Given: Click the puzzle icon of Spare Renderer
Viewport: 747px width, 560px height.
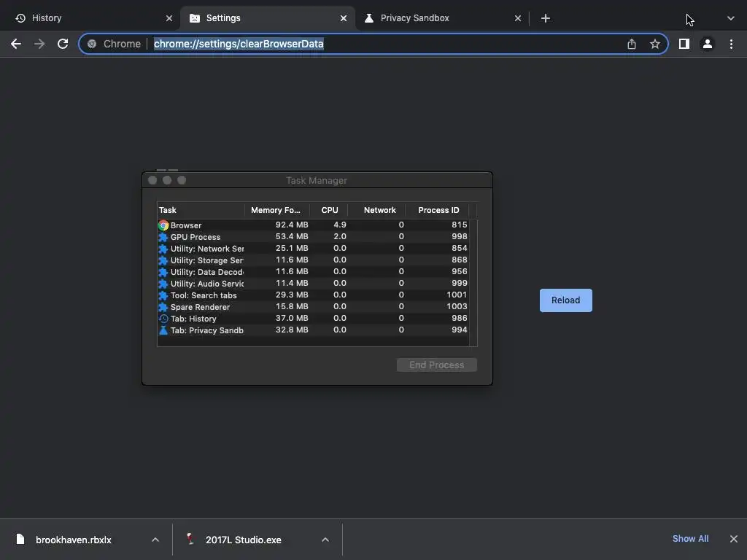Looking at the screenshot, I should pyautogui.click(x=163, y=307).
